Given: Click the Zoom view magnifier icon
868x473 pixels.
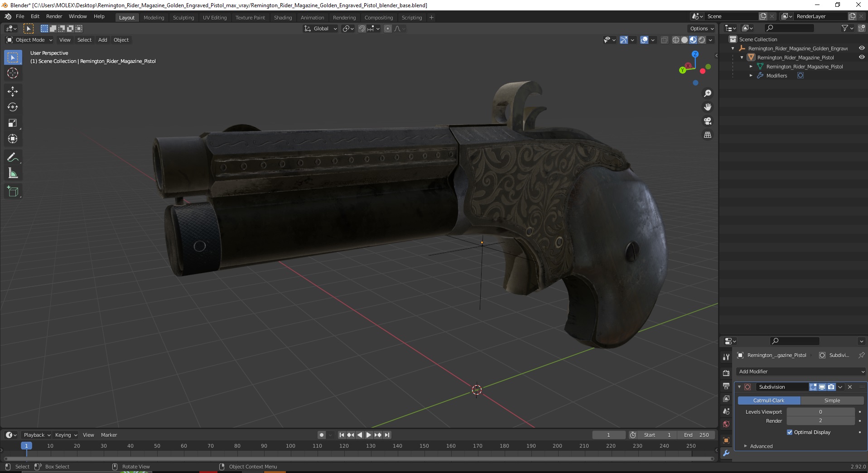Looking at the screenshot, I should pyautogui.click(x=707, y=93).
